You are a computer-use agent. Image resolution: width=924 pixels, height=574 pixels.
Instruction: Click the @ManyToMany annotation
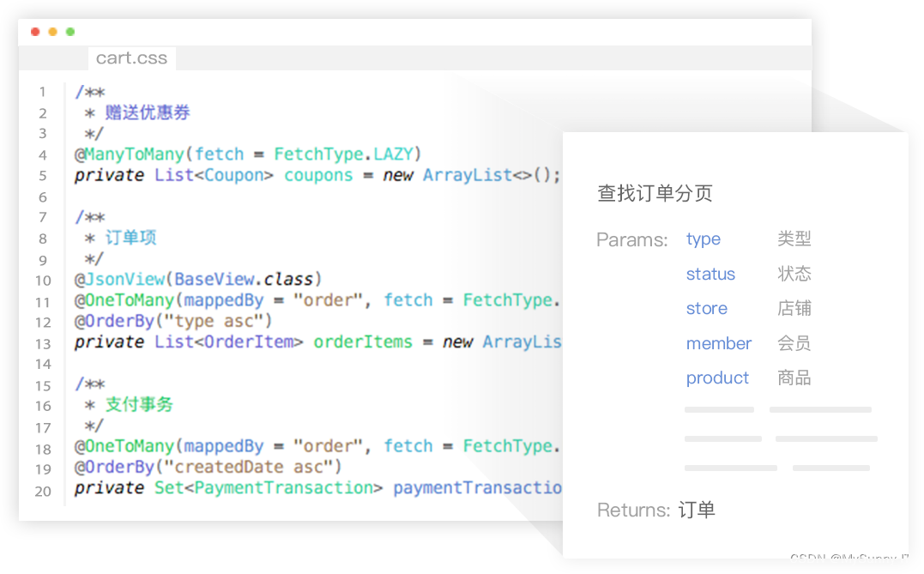[x=129, y=154]
